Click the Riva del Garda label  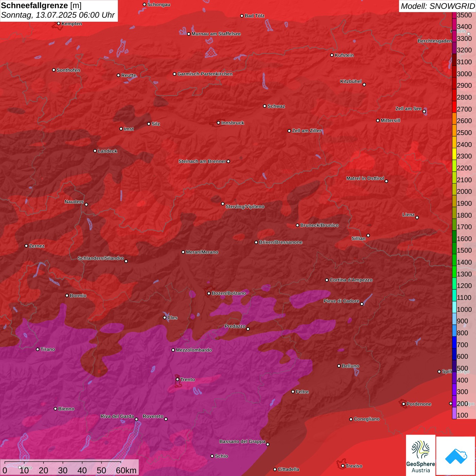[x=117, y=416]
